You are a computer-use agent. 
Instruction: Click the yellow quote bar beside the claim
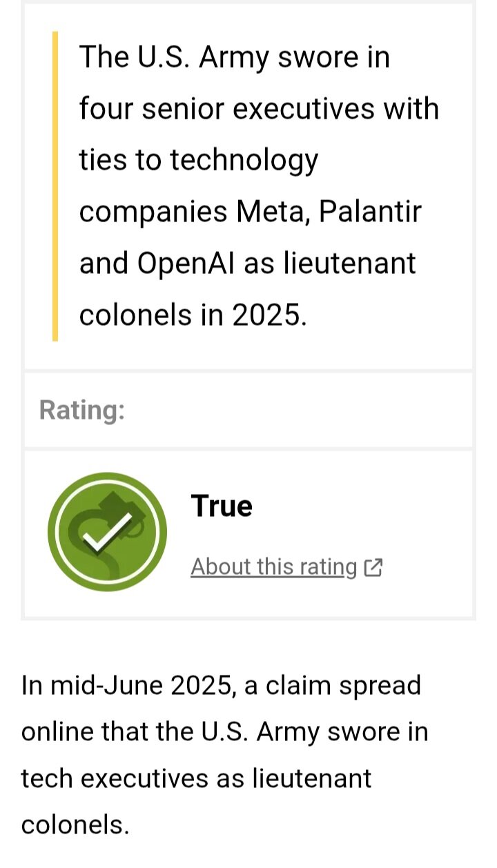pyautogui.click(x=55, y=186)
